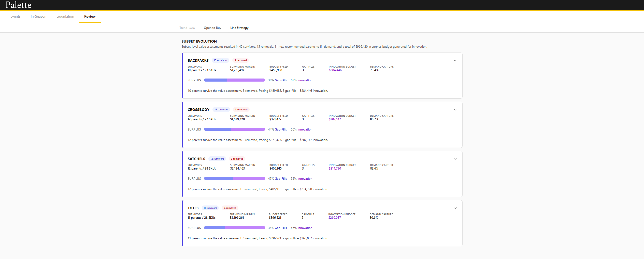
Task: Click the Gap-Fills link for Satchels
Action: click(x=281, y=178)
